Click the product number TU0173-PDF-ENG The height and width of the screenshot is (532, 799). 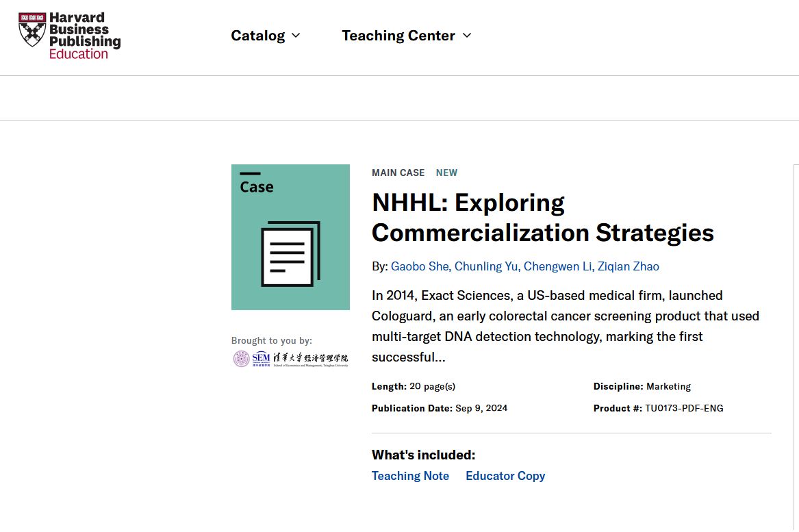click(x=684, y=408)
